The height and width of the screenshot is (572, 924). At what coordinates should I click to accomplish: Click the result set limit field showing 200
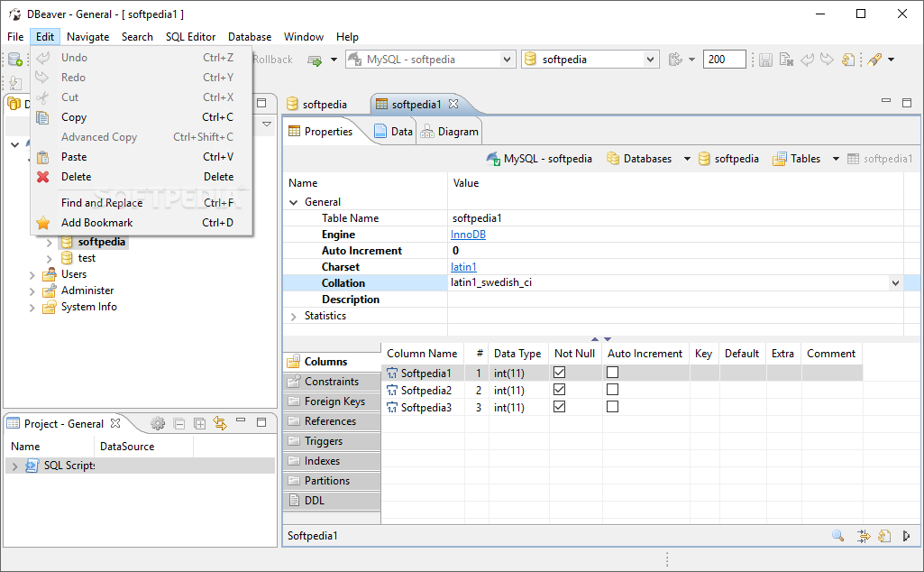[x=724, y=60]
